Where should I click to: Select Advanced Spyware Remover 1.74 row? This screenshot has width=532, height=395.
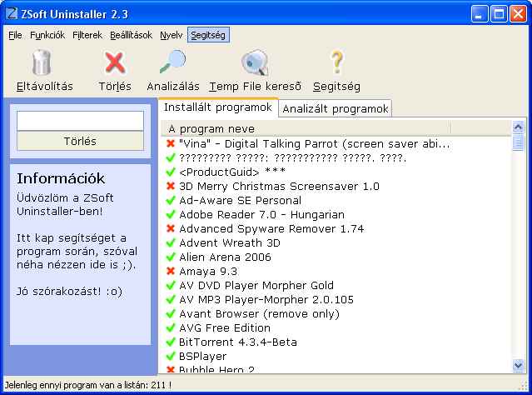(271, 228)
